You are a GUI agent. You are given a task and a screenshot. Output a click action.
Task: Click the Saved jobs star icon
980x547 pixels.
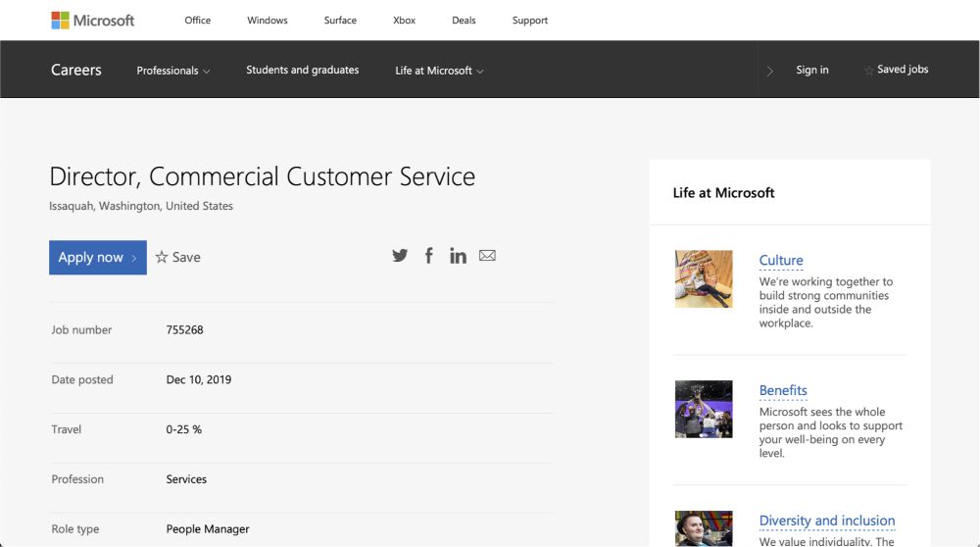tap(868, 71)
